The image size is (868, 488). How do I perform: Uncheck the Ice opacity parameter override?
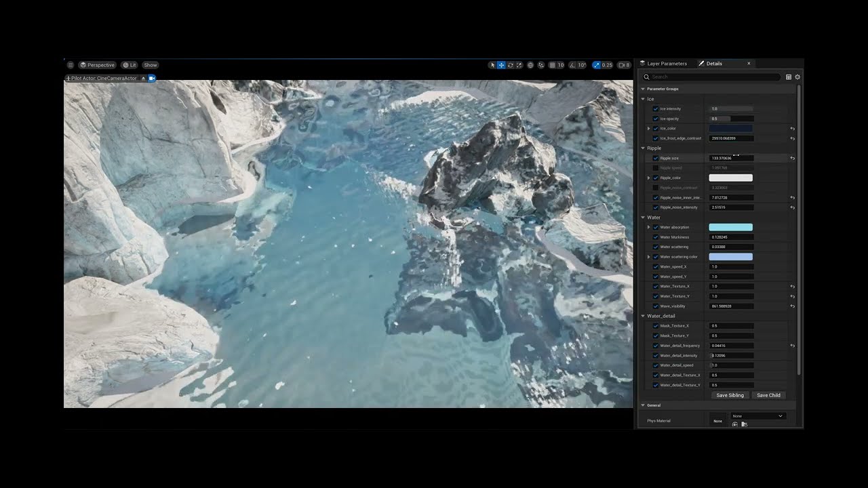(x=656, y=119)
